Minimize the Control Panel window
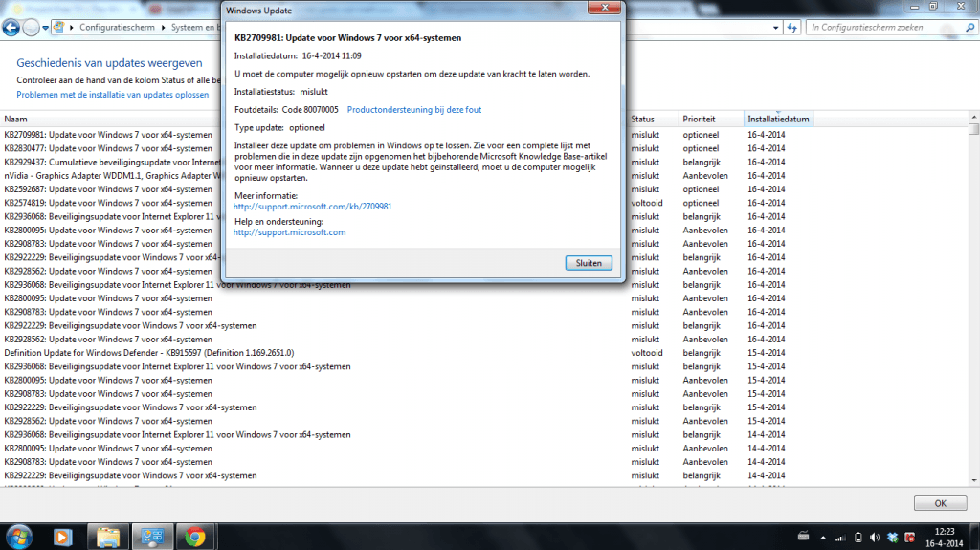 [914, 7]
